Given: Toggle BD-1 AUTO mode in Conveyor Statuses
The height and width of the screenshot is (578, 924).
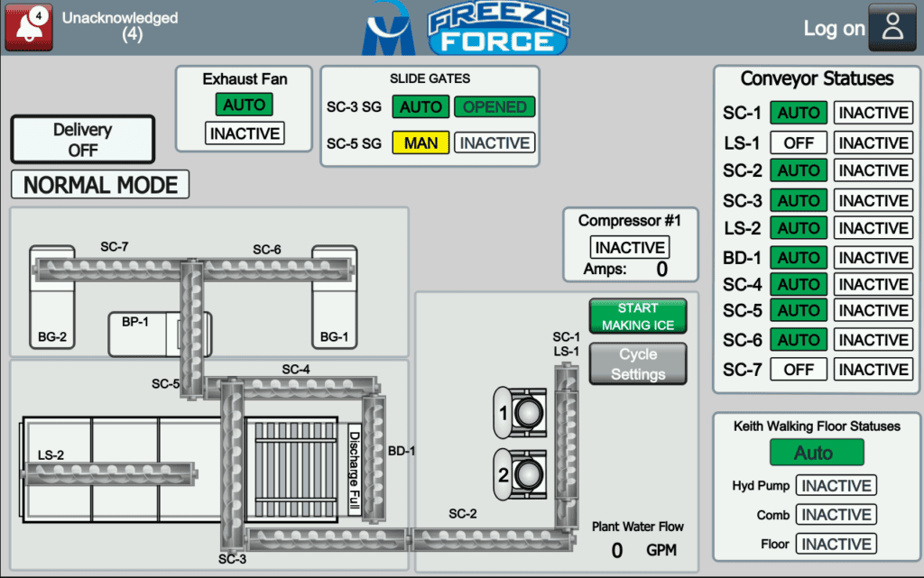Looking at the screenshot, I should 799,258.
